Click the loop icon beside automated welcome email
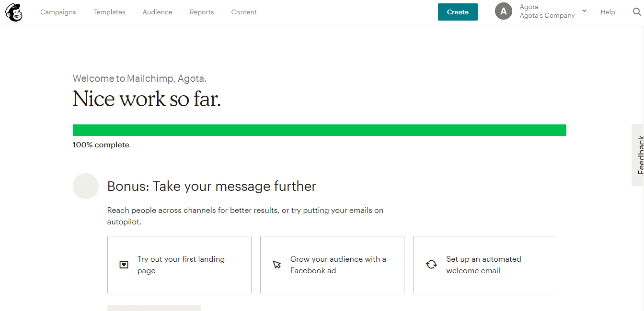Viewport: 644px width, 311px height. [431, 264]
